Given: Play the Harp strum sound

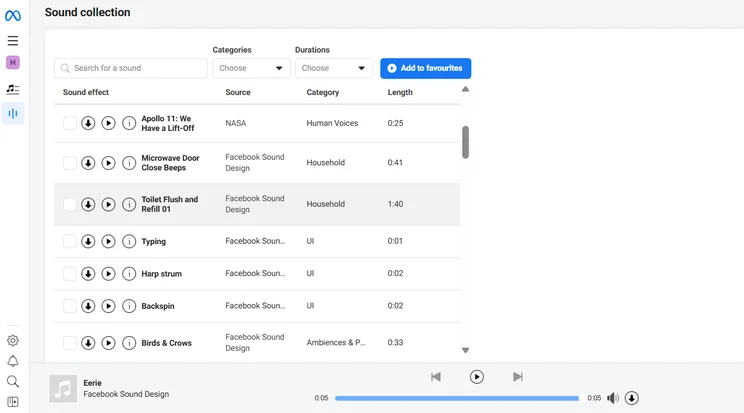Looking at the screenshot, I should (x=108, y=274).
